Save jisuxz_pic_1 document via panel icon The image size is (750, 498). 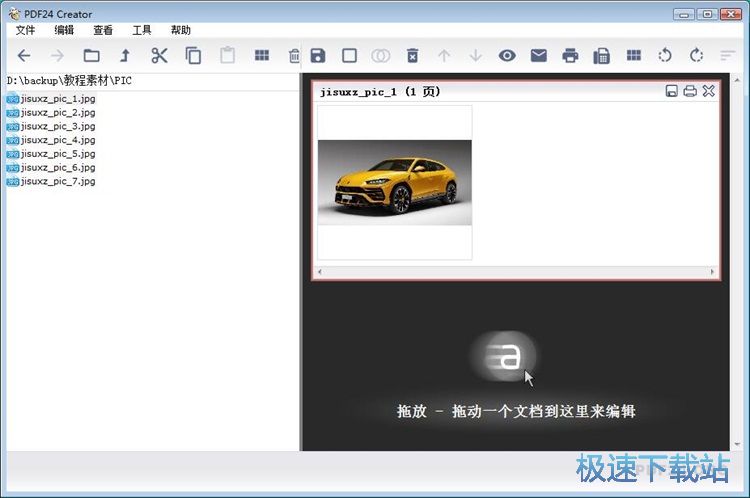672,91
